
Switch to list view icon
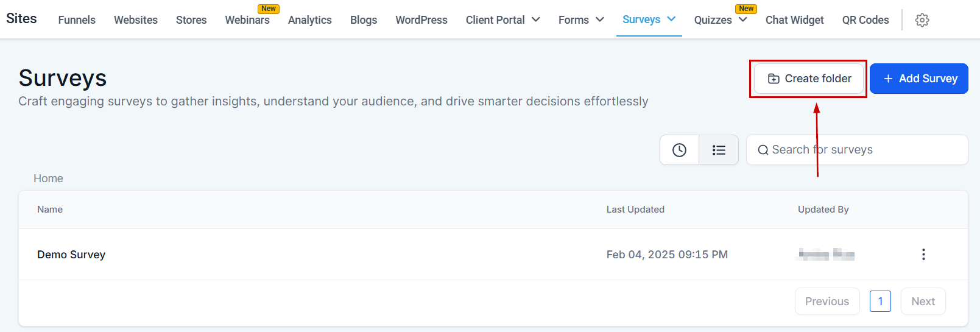pos(719,150)
